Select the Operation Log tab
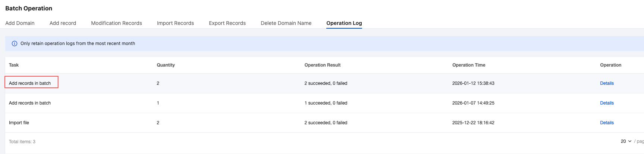Image resolution: width=644 pixels, height=154 pixels. click(344, 23)
